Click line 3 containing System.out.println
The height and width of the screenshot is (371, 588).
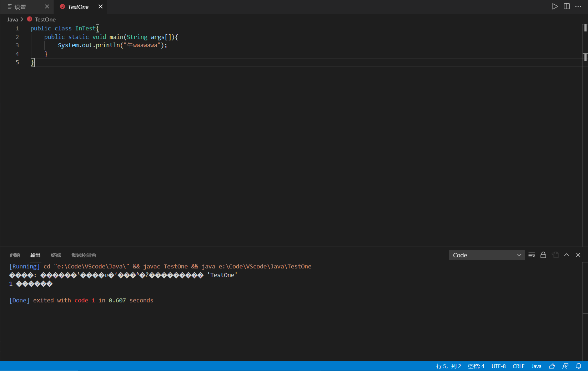[112, 45]
